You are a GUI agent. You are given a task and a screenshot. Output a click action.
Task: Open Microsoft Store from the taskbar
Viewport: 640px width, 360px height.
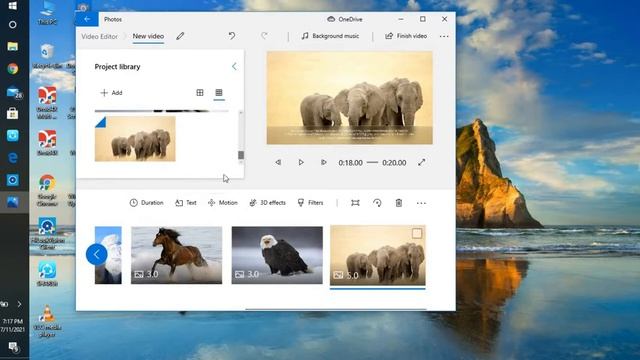[x=13, y=113]
